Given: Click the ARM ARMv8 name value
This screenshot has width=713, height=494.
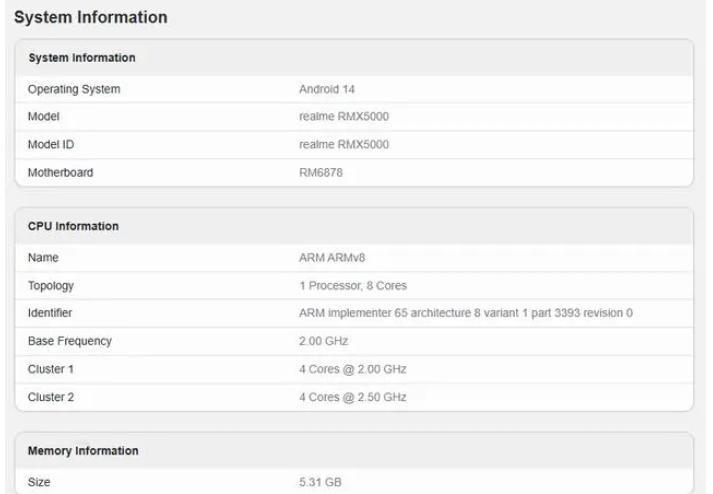Looking at the screenshot, I should (332, 258).
